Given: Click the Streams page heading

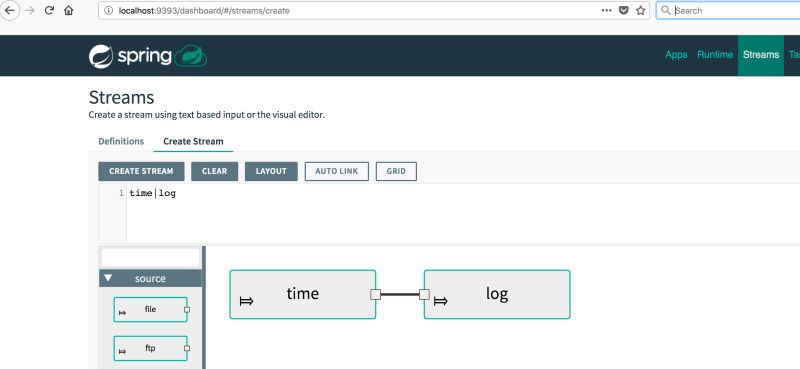Looking at the screenshot, I should click(121, 97).
